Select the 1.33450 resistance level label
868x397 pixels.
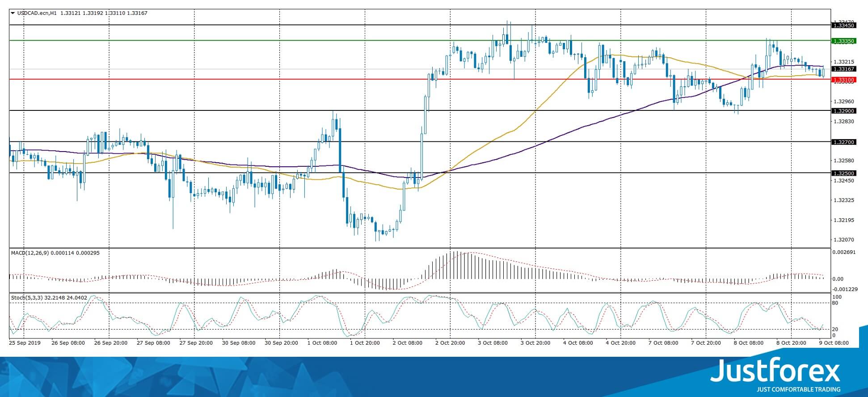(844, 25)
